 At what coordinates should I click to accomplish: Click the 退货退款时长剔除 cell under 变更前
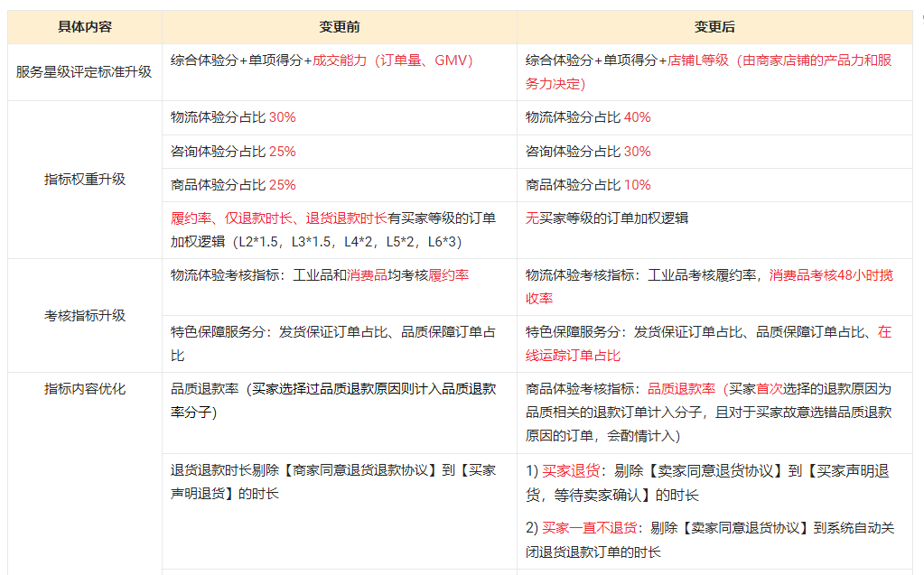click(x=332, y=482)
